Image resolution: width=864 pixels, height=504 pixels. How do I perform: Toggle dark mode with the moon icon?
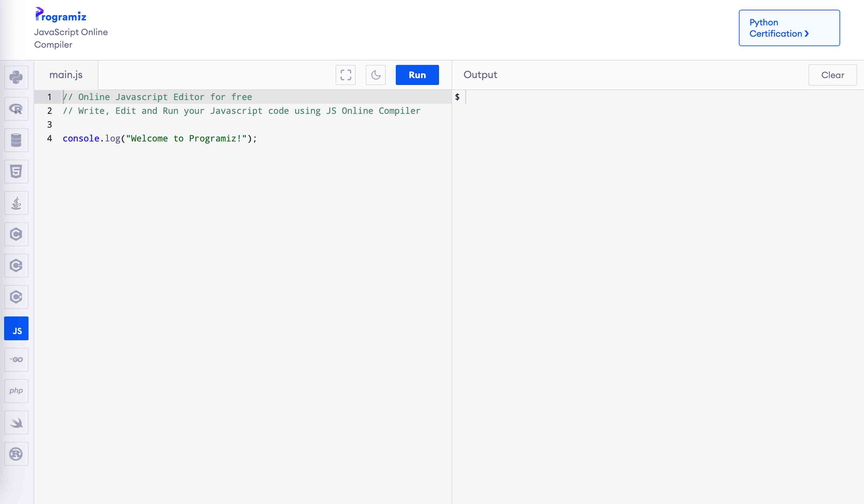pos(375,75)
